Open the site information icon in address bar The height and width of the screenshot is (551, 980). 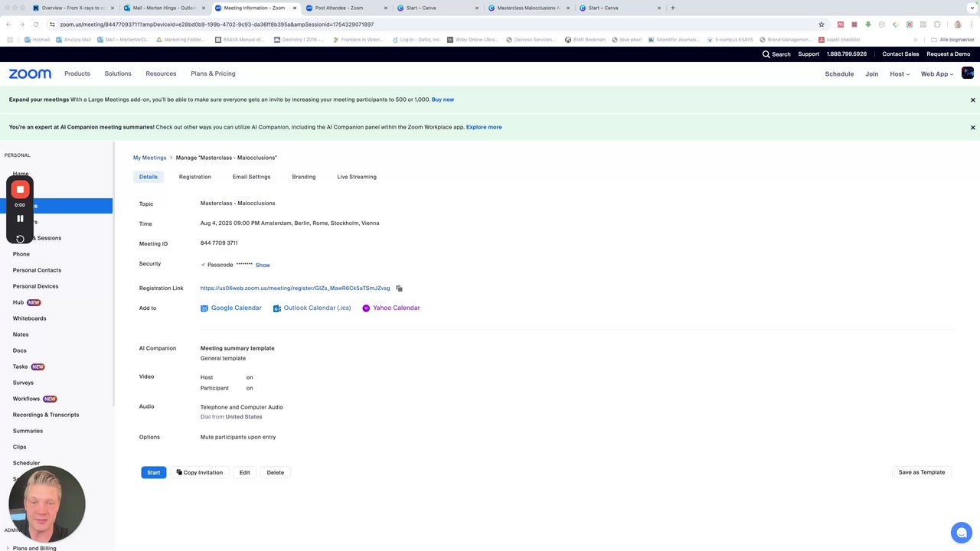52,24
